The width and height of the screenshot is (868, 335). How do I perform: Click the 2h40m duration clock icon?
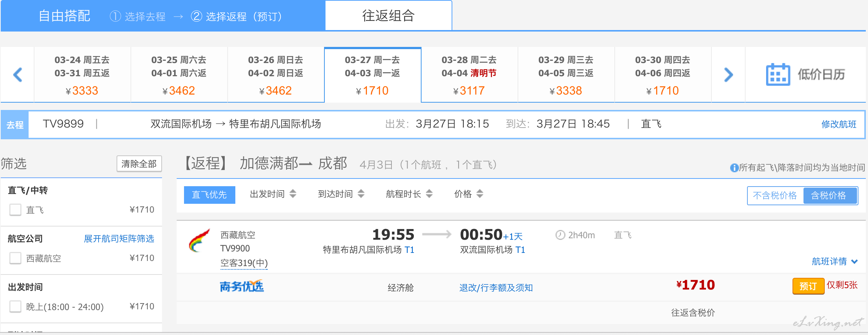pyautogui.click(x=560, y=235)
